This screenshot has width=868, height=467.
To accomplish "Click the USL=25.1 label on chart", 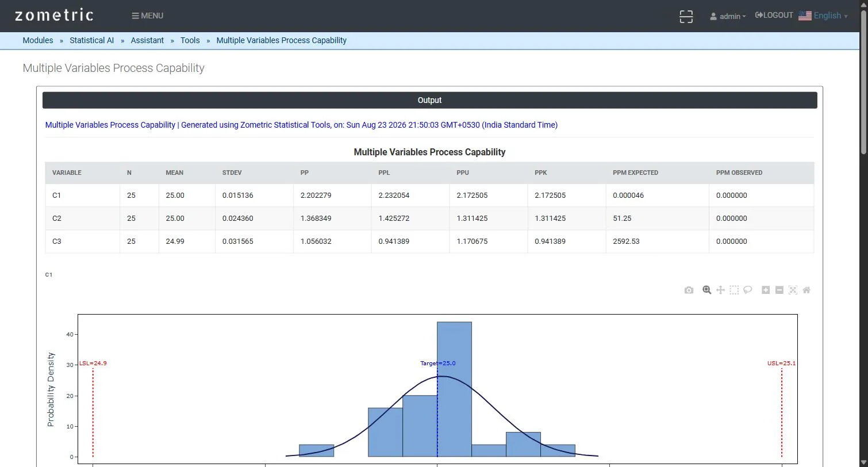I will [x=781, y=363].
